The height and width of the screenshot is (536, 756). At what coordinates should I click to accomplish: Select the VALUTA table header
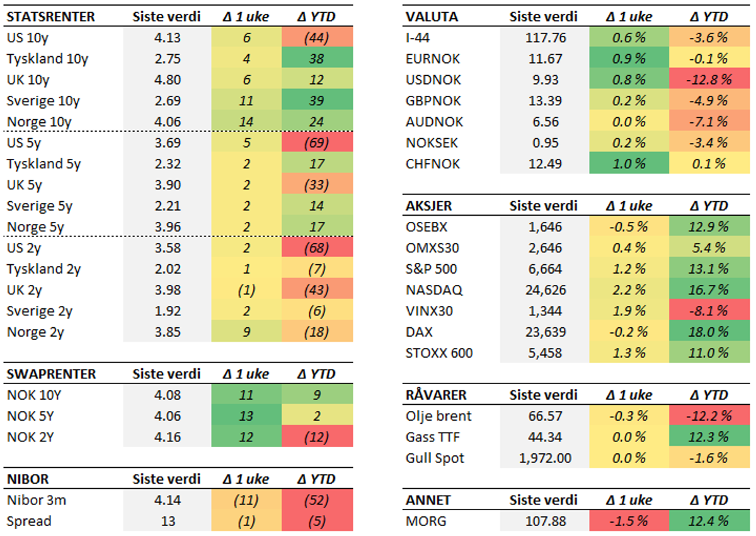[x=432, y=16]
